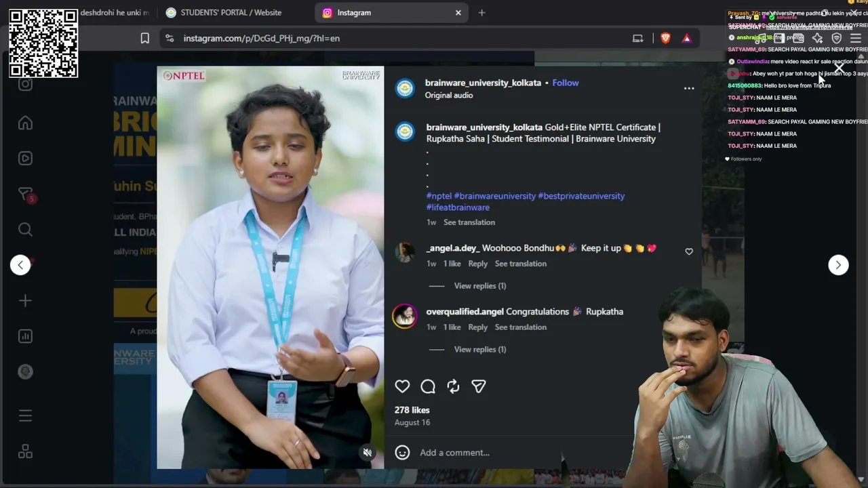Open the emoji picker in comment box
The width and height of the screenshot is (868, 488).
402,452
